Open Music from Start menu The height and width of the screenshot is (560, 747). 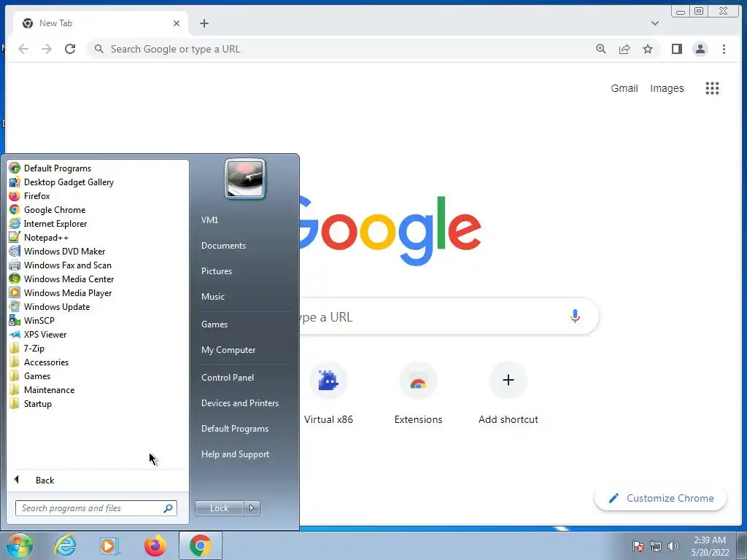pyautogui.click(x=212, y=297)
